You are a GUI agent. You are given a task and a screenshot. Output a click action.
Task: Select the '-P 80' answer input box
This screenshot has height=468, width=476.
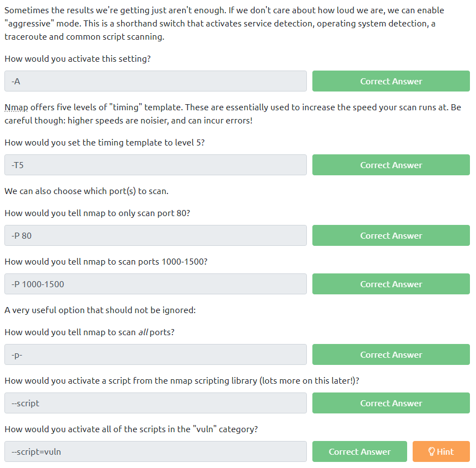[155, 235]
